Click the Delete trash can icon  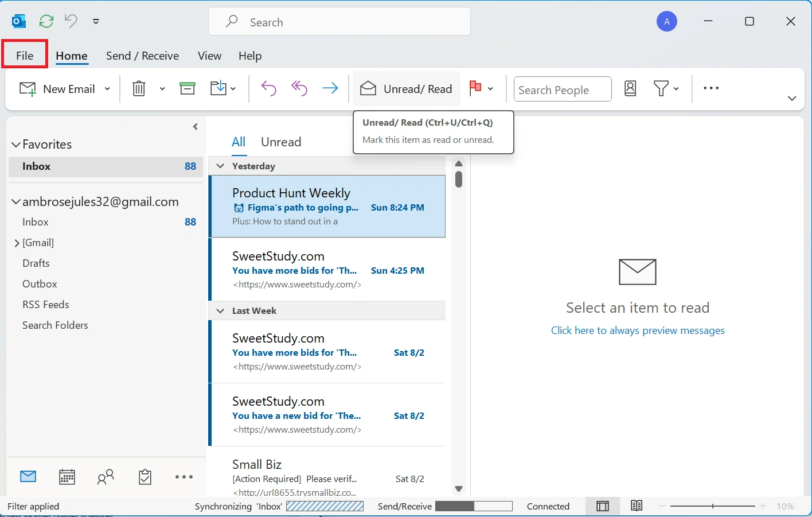pyautogui.click(x=139, y=88)
